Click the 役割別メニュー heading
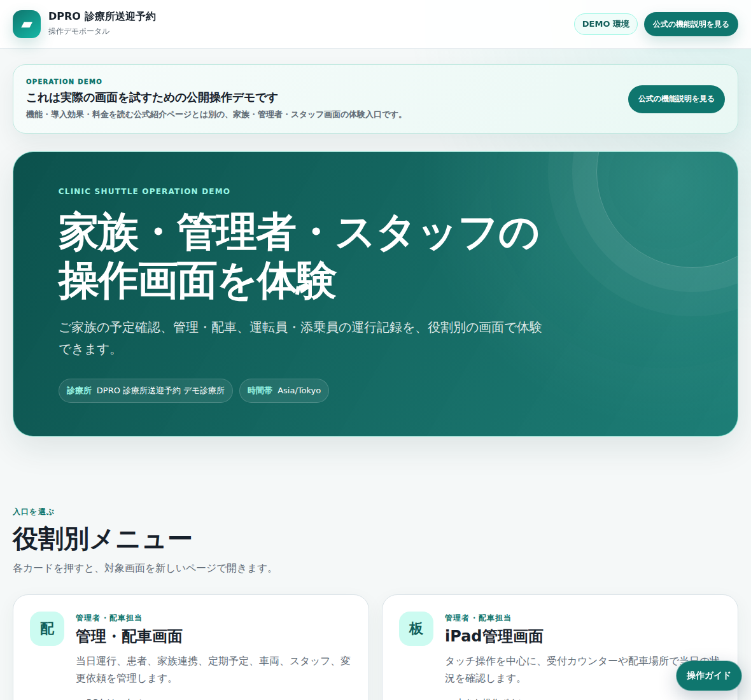This screenshot has width=751, height=700. click(102, 539)
